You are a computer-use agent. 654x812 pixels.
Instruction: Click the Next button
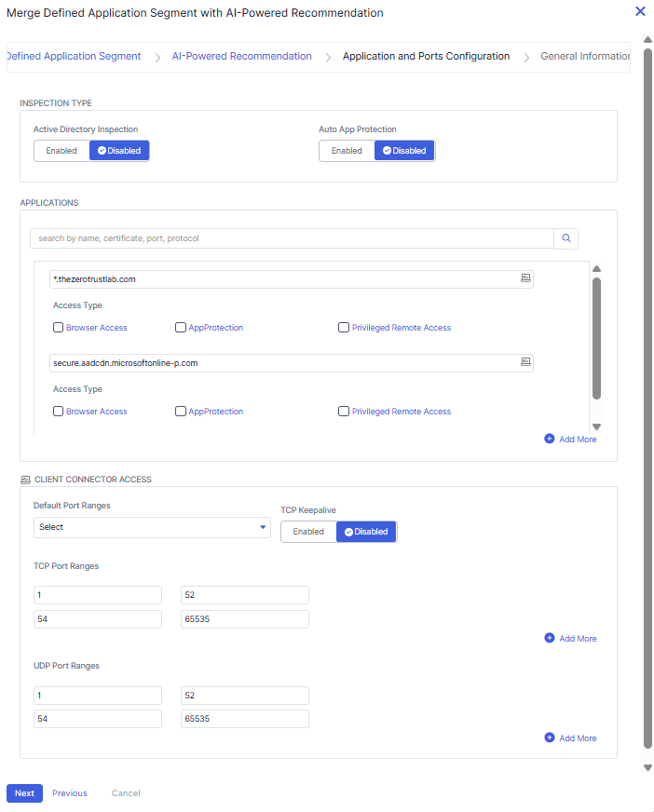pyautogui.click(x=24, y=793)
